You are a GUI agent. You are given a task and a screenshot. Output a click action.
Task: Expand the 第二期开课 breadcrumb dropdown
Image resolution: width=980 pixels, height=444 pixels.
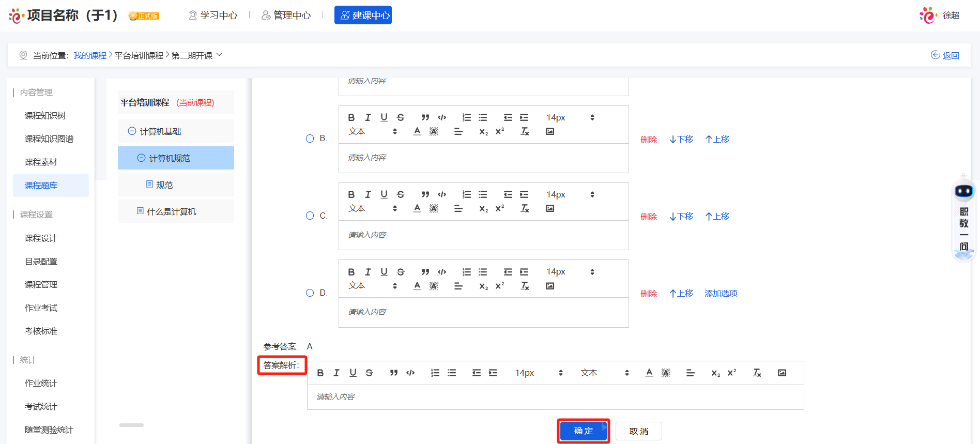pos(220,55)
